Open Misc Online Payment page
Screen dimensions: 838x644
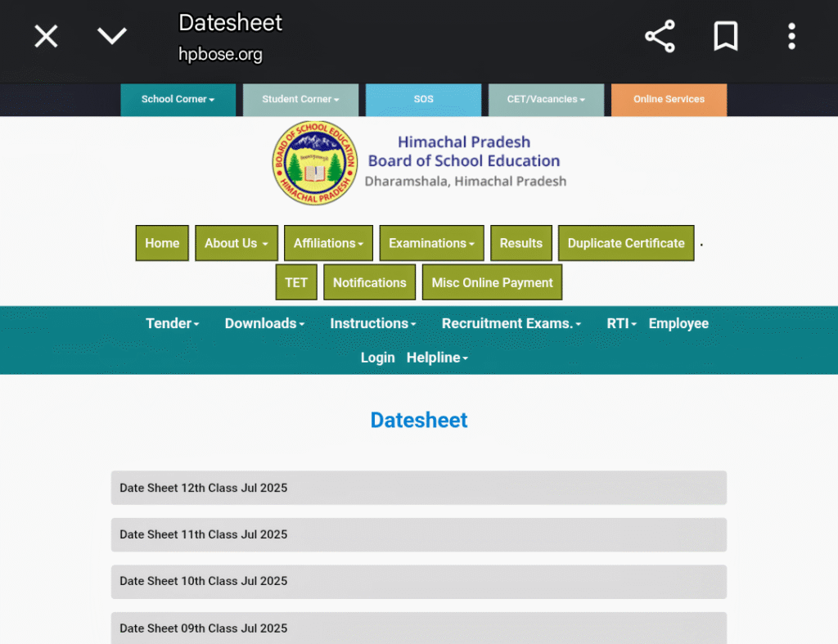point(492,282)
